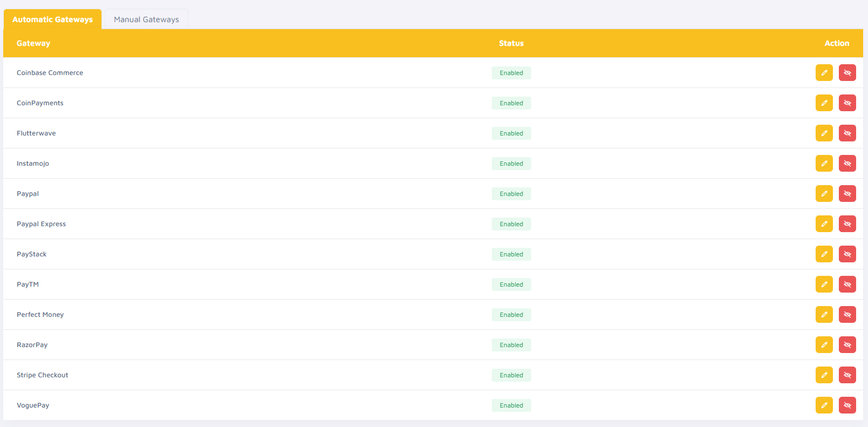Click the Enabled badge for Flutterwave

coord(511,133)
